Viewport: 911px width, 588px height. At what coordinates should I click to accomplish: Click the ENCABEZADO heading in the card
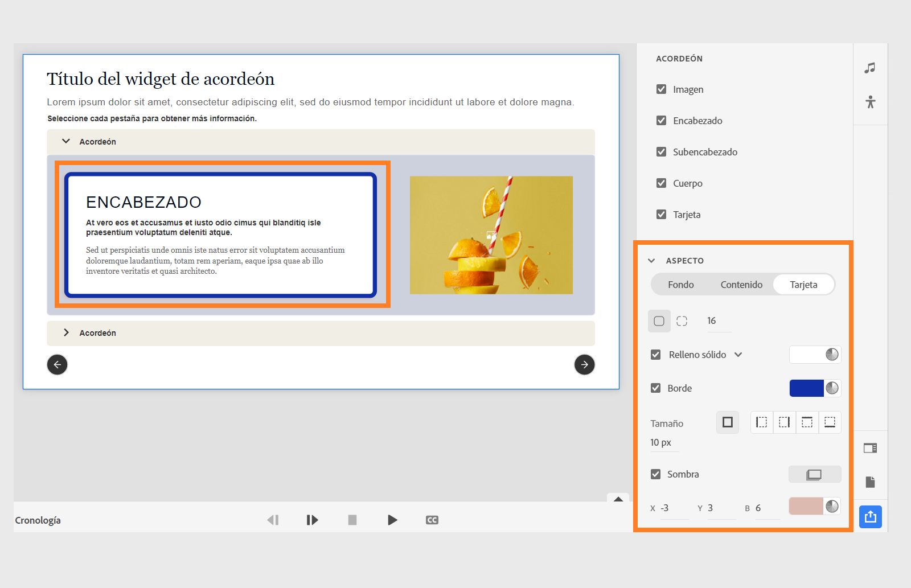(x=143, y=202)
